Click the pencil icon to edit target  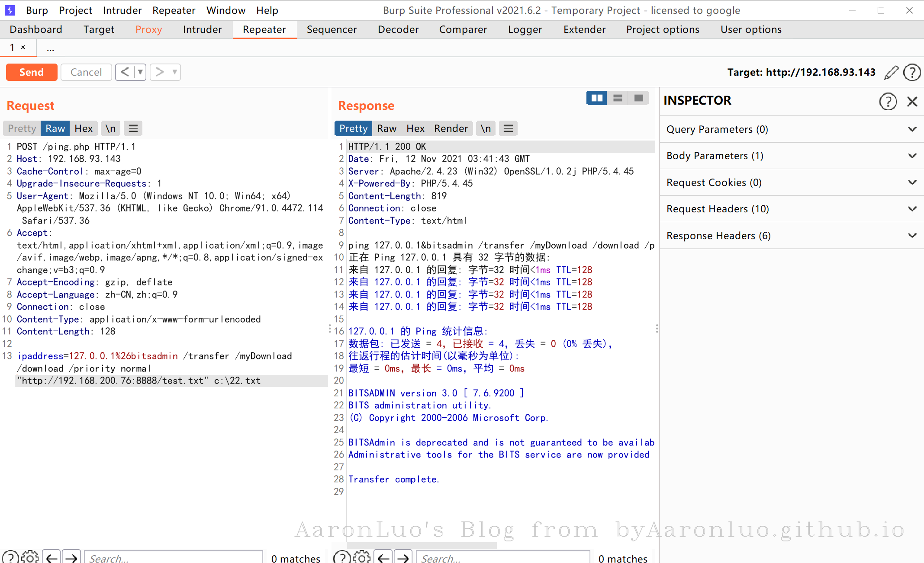click(891, 72)
